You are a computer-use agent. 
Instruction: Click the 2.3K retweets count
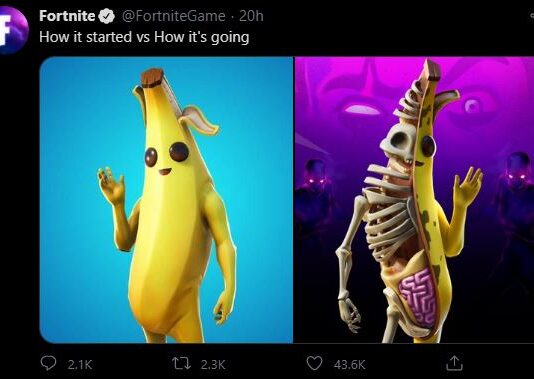213,365
